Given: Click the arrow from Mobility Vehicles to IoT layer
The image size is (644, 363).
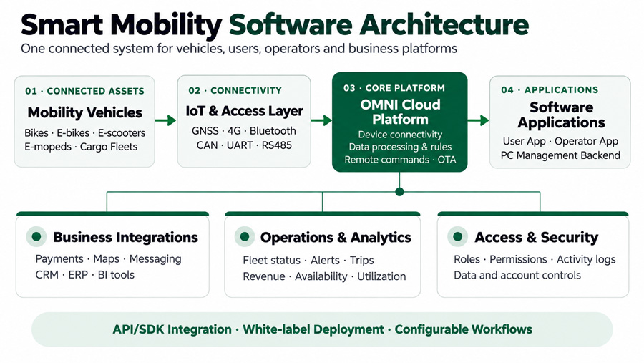Looking at the screenshot, I should [165, 120].
